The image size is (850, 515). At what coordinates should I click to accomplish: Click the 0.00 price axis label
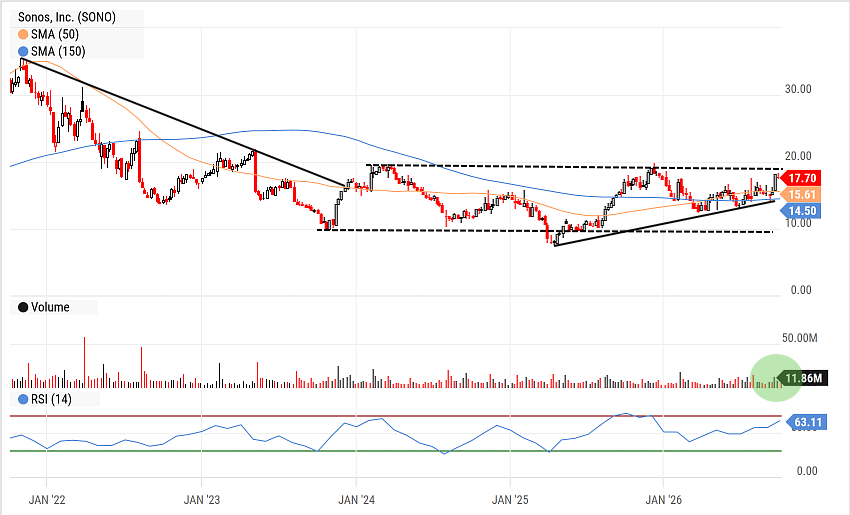click(801, 290)
